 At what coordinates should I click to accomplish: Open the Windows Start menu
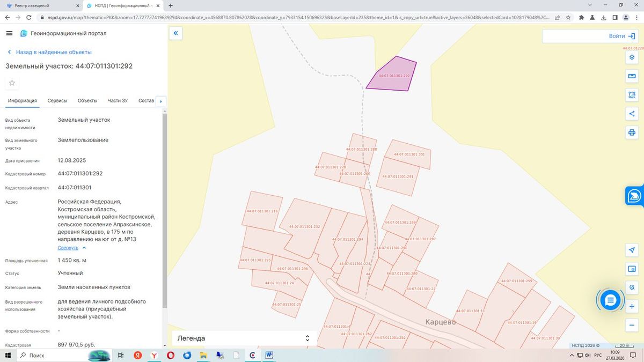point(8,356)
